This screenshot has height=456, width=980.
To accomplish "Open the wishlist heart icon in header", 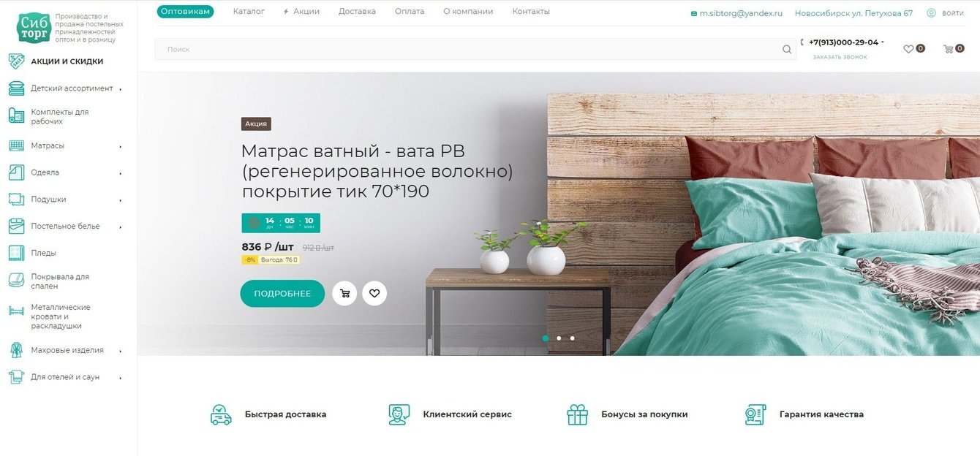I will point(908,49).
